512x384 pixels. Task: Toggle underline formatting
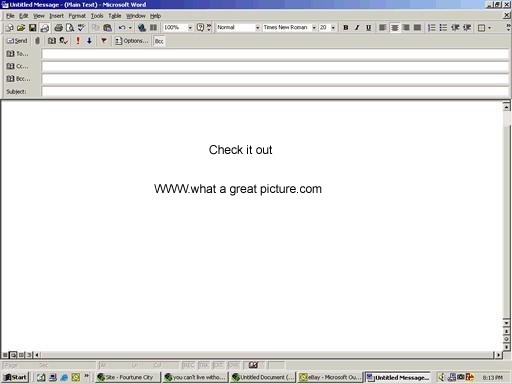click(368, 28)
